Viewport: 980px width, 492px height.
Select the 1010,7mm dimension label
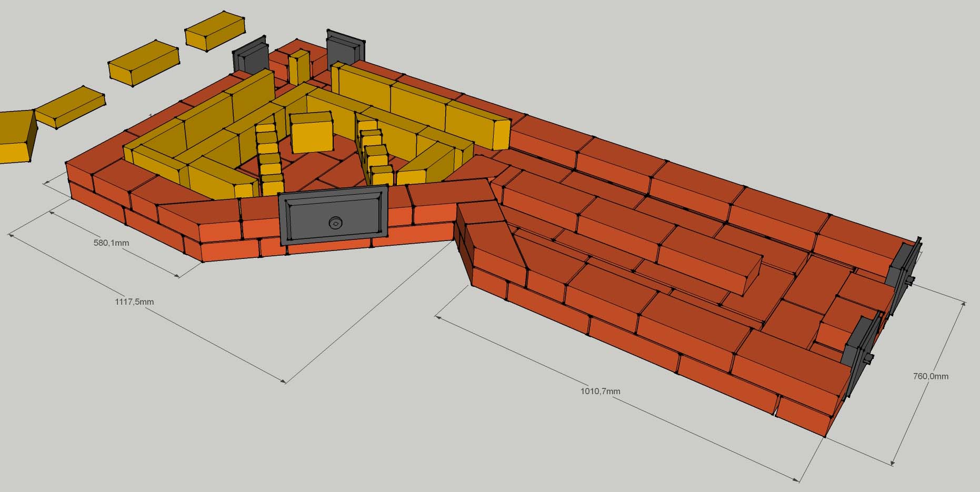(600, 391)
